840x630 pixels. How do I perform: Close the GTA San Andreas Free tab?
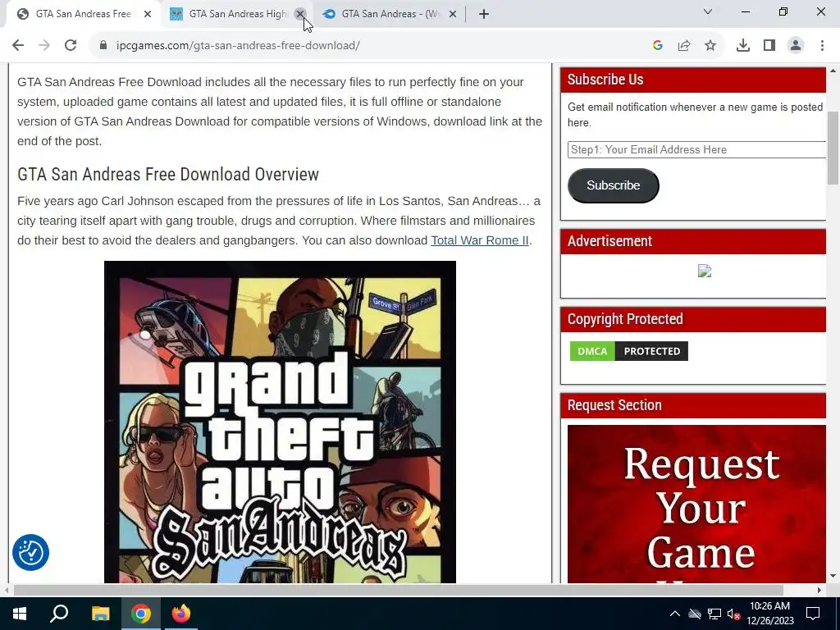coord(148,14)
